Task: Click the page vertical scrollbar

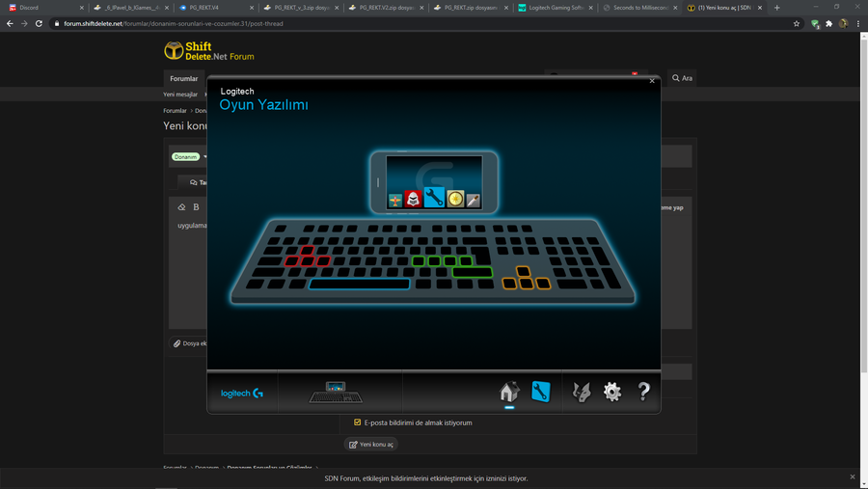Action: (863, 204)
